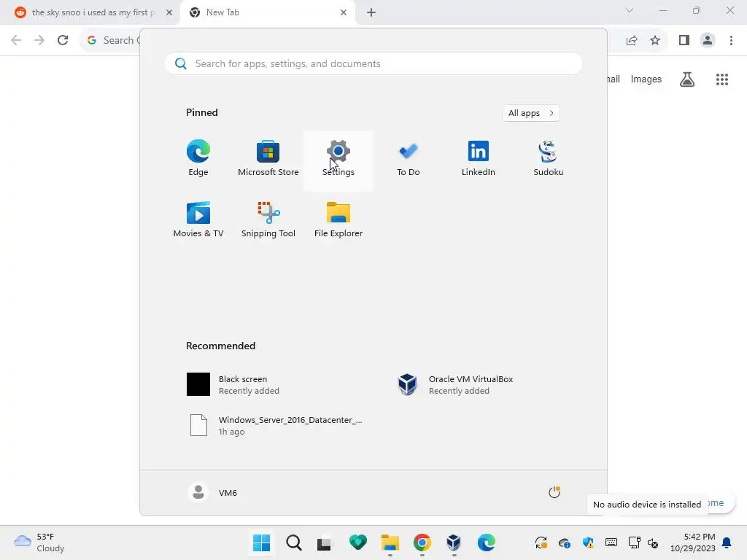Open the Windows_Server_2016_Datacenter file

click(276, 425)
